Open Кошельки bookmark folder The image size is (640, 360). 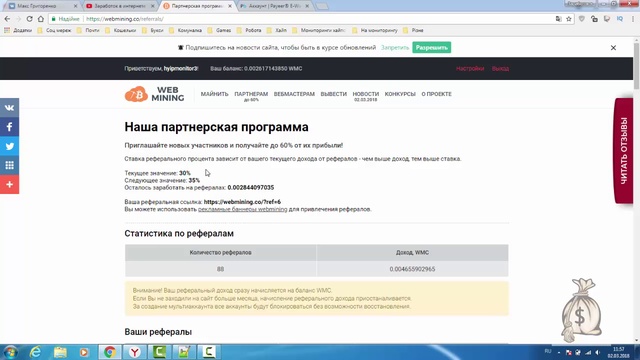pyautogui.click(x=121, y=30)
